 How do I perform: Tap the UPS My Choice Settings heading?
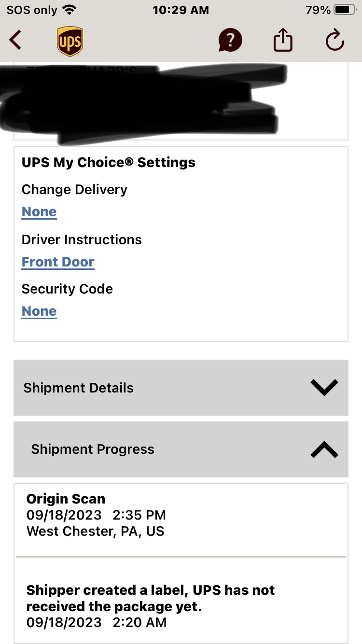(109, 162)
